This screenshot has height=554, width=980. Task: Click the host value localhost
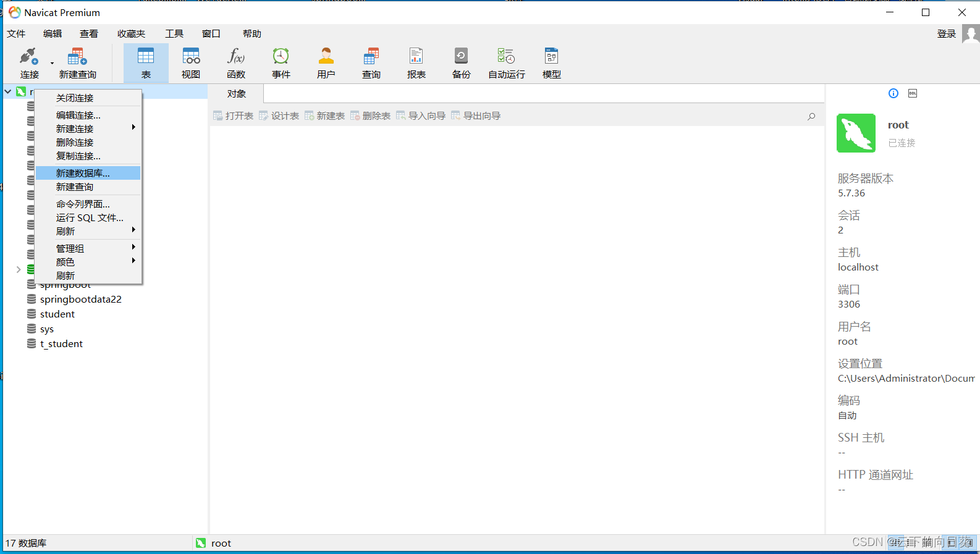coord(858,267)
